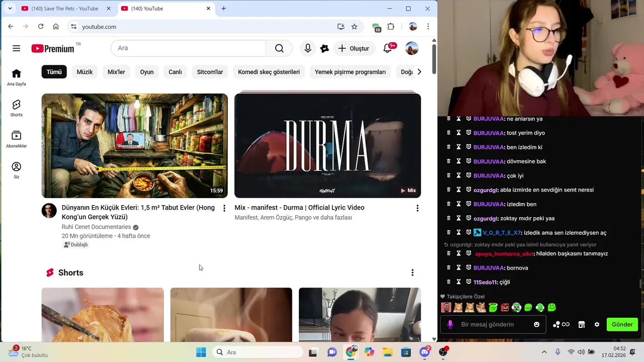Open the emoji picker in chat input

[x=537, y=325]
